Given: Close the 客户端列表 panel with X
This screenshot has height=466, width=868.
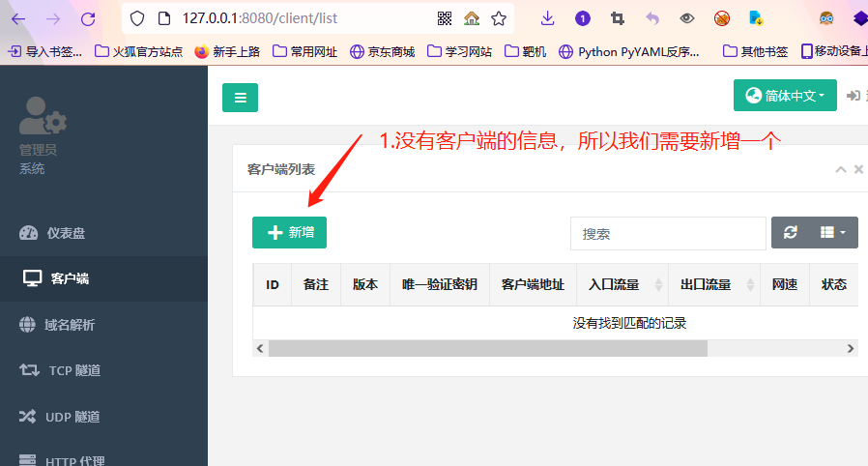Looking at the screenshot, I should (858, 169).
